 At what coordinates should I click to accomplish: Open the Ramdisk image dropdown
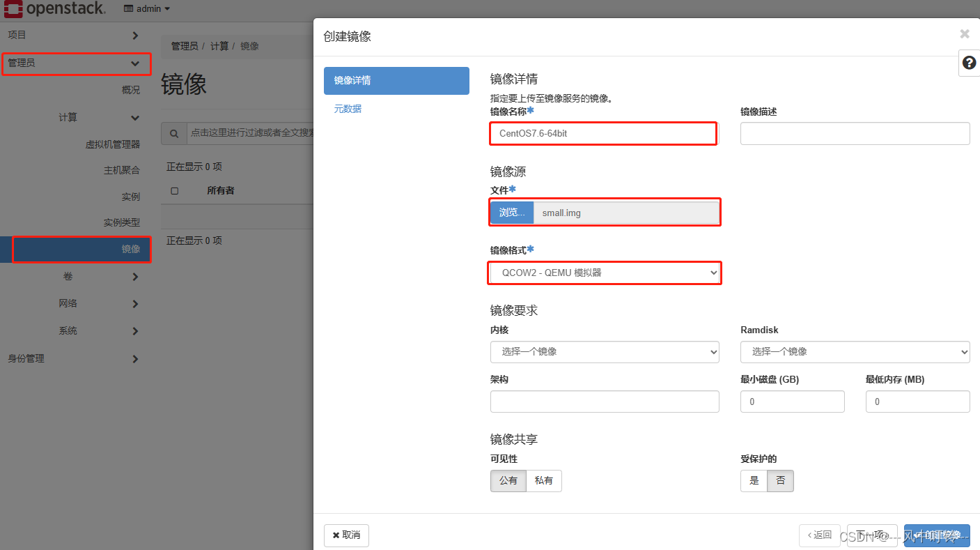[855, 352]
